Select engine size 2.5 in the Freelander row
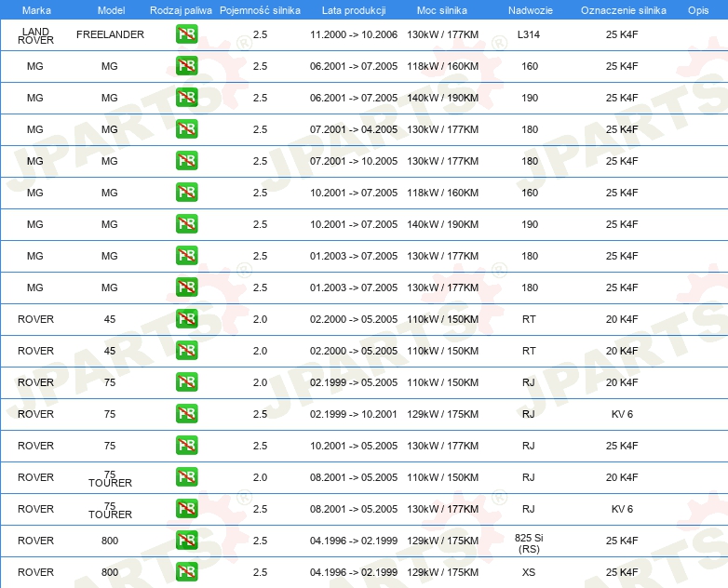 (260, 34)
